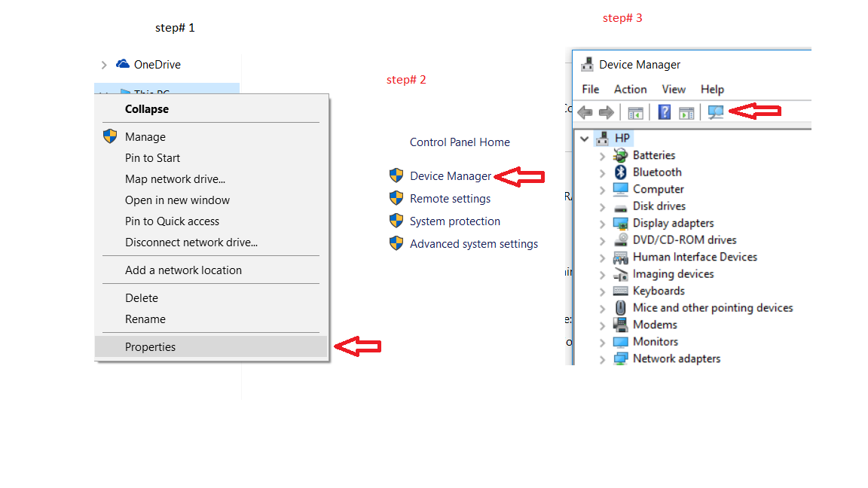Screen dimensions: 868x488
Task: Expand the Display adapters category
Action: point(602,224)
